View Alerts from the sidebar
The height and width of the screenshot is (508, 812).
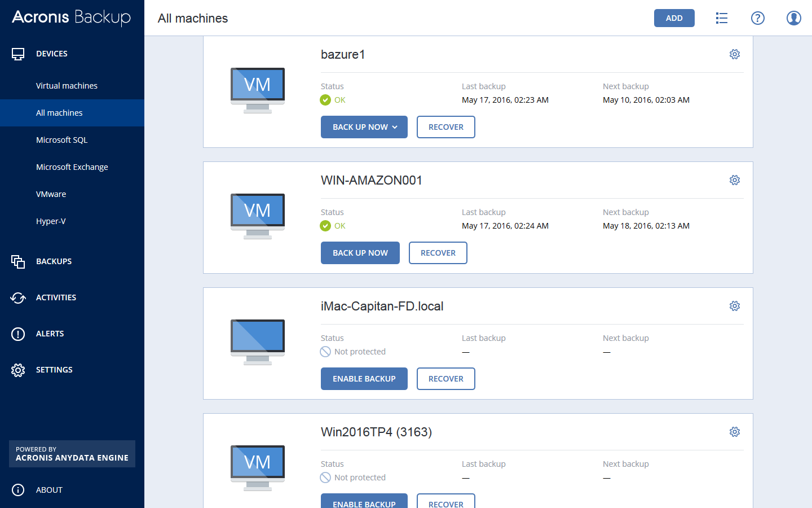point(50,334)
